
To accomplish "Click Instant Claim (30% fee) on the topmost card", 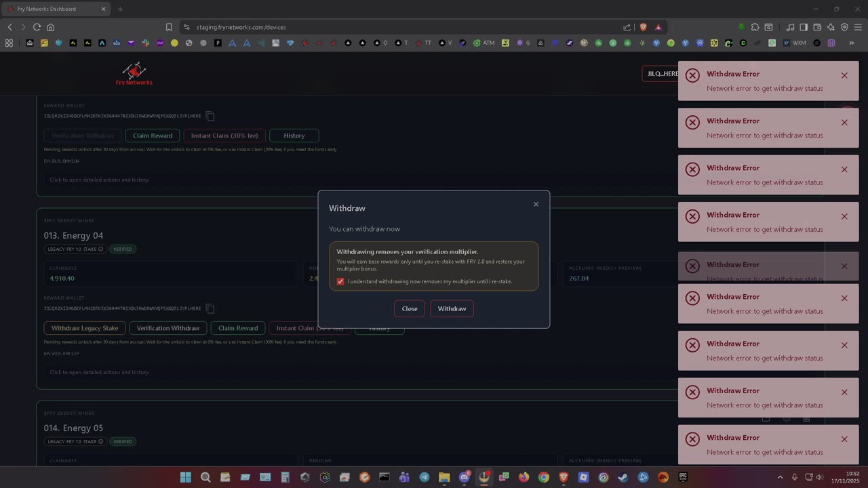I will 224,136.
